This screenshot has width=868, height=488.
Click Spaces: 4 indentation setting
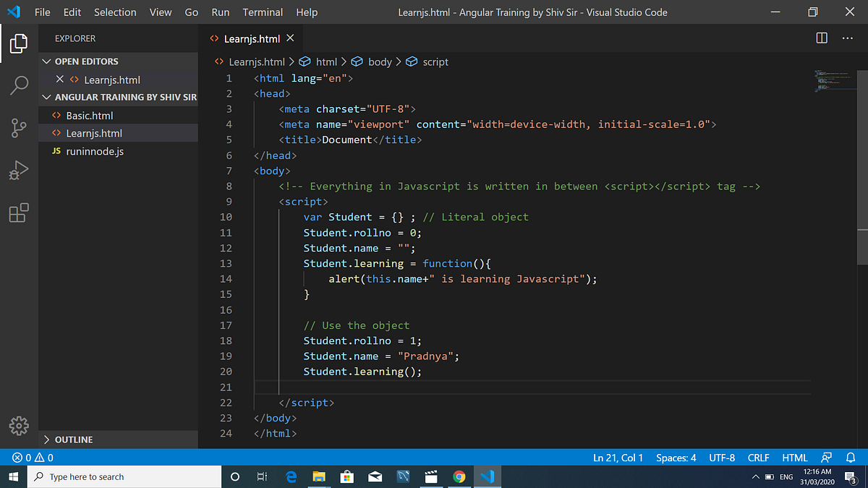(x=676, y=457)
